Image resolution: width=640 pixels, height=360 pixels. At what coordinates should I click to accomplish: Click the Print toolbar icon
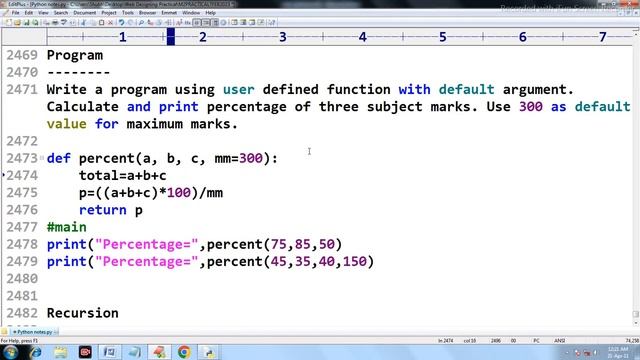point(55,22)
